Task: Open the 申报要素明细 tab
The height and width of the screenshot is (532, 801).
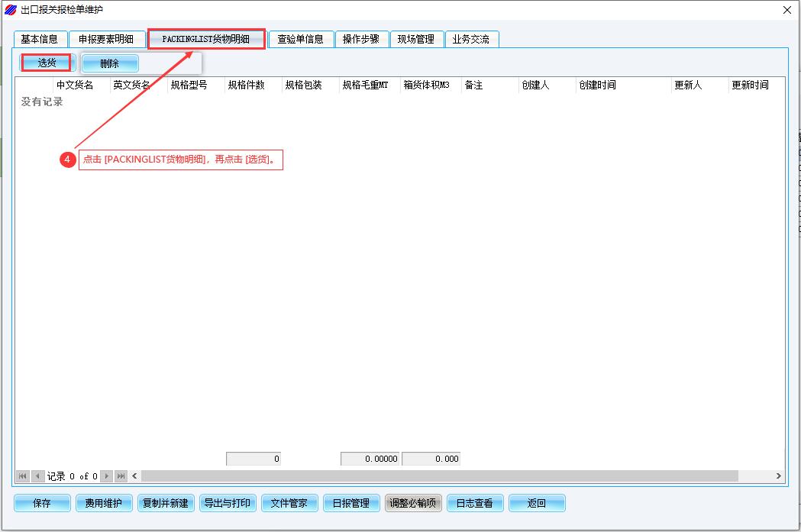Action: coord(106,39)
